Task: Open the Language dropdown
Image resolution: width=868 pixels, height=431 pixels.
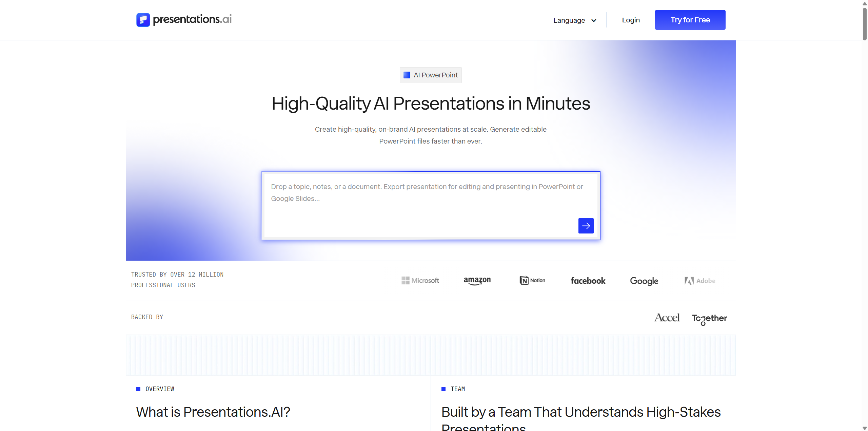Action: point(575,20)
